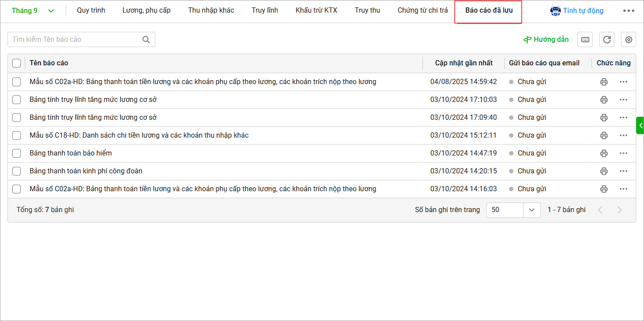Open table settings gear icon
Screen dimensions: 644x321
628,40
